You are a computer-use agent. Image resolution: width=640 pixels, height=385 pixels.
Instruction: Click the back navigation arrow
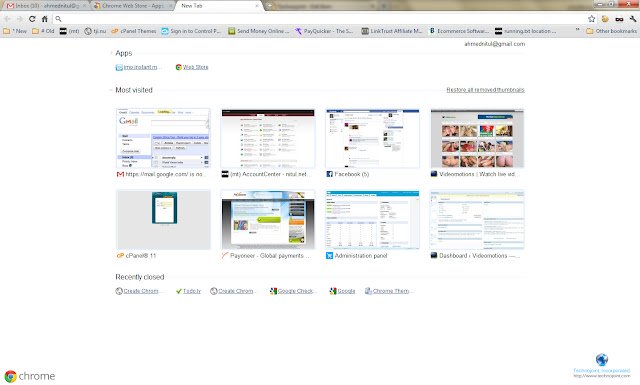pyautogui.click(x=7, y=19)
